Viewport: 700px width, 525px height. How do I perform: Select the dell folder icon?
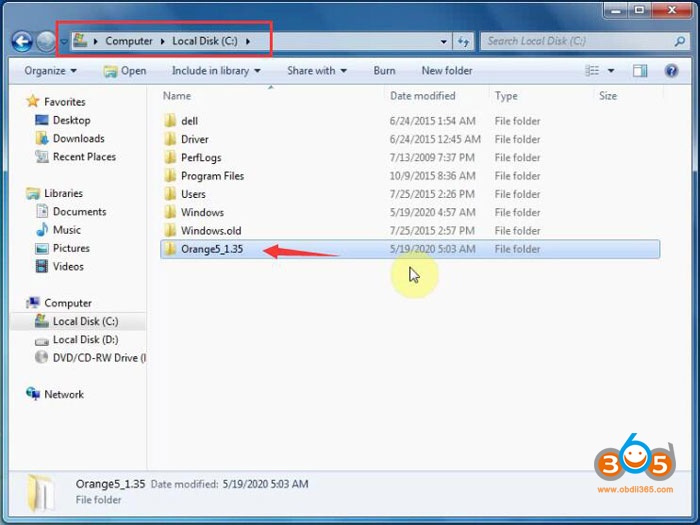[x=170, y=121]
